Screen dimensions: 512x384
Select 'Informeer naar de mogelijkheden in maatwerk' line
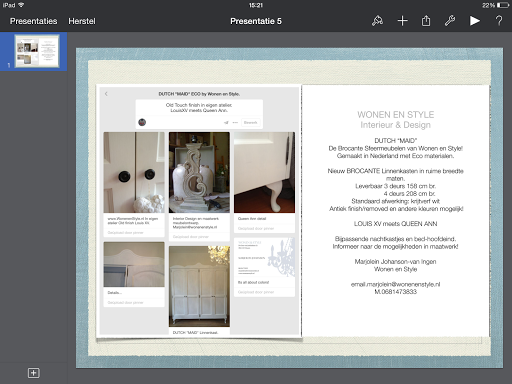coord(396,247)
